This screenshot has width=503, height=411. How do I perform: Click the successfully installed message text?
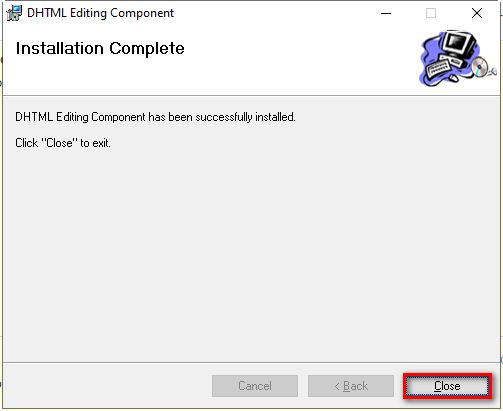pyautogui.click(x=155, y=117)
